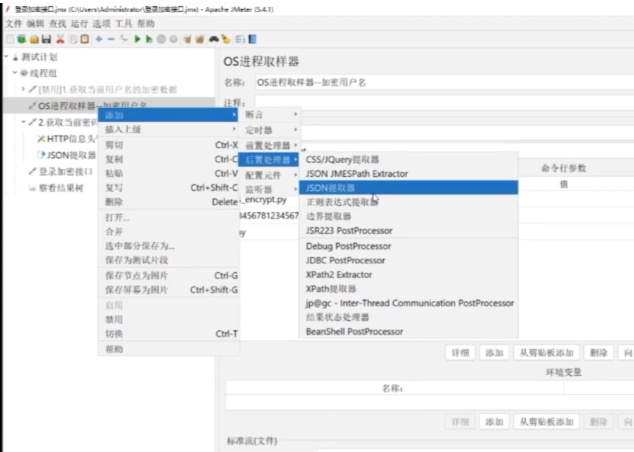Collapse the 测试计划 tree node arrow

[6, 57]
